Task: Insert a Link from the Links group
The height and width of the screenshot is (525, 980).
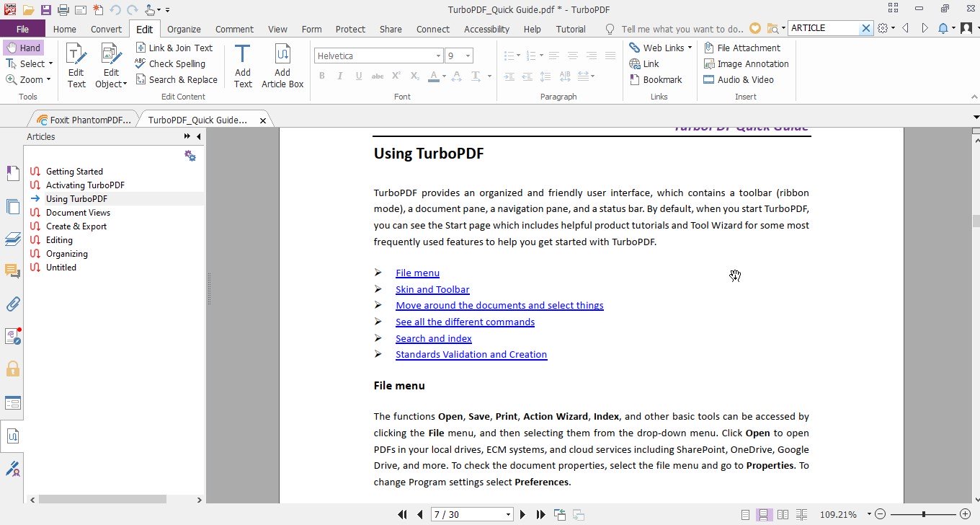Action: click(x=644, y=63)
